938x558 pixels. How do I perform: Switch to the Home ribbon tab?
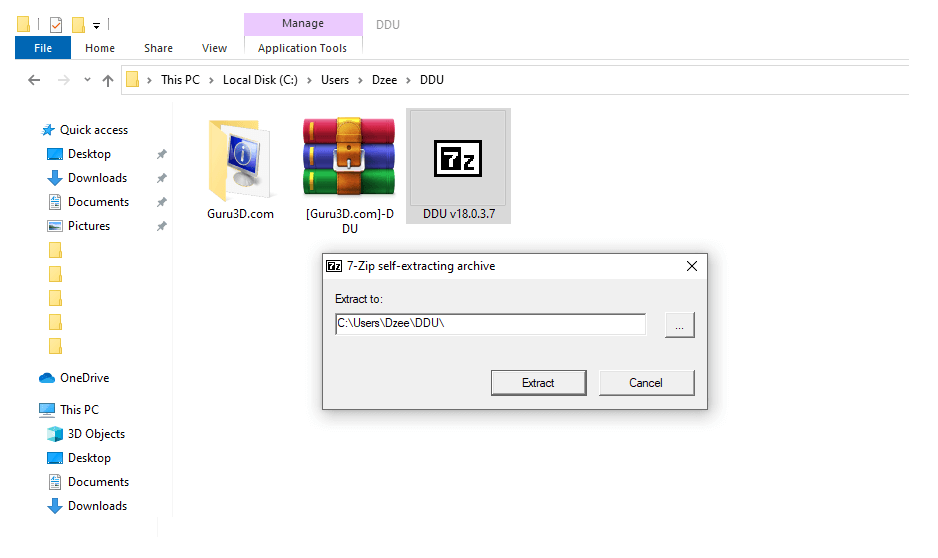pyautogui.click(x=100, y=48)
